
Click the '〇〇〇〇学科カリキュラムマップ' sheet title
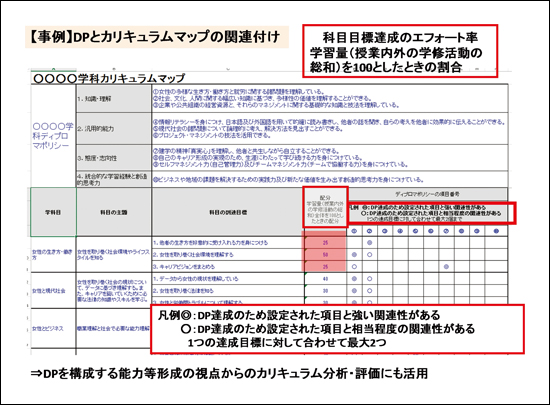click(x=109, y=78)
